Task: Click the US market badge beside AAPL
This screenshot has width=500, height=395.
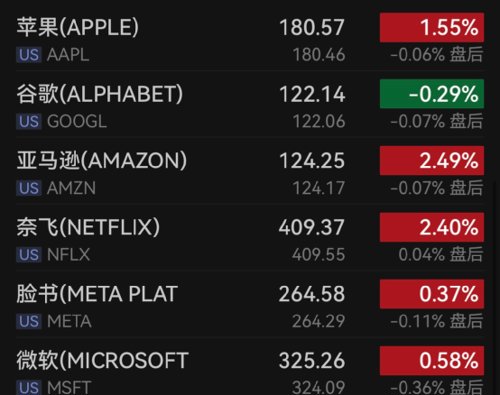Action: pyautogui.click(x=29, y=55)
